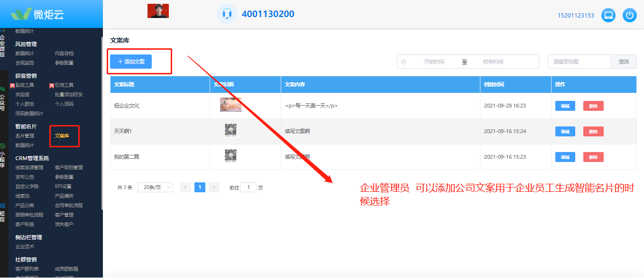The width and height of the screenshot is (644, 278).
Task: Open 个人群发 in sidebar
Action: [x=25, y=104]
